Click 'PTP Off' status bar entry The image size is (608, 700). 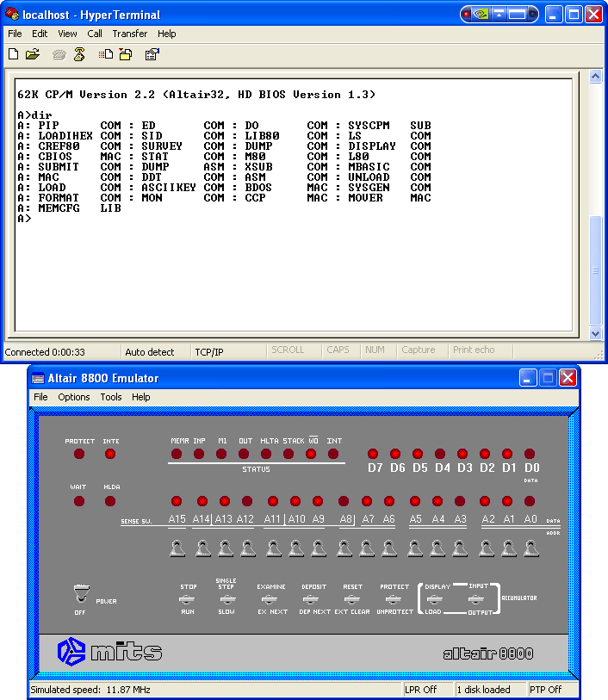click(545, 690)
